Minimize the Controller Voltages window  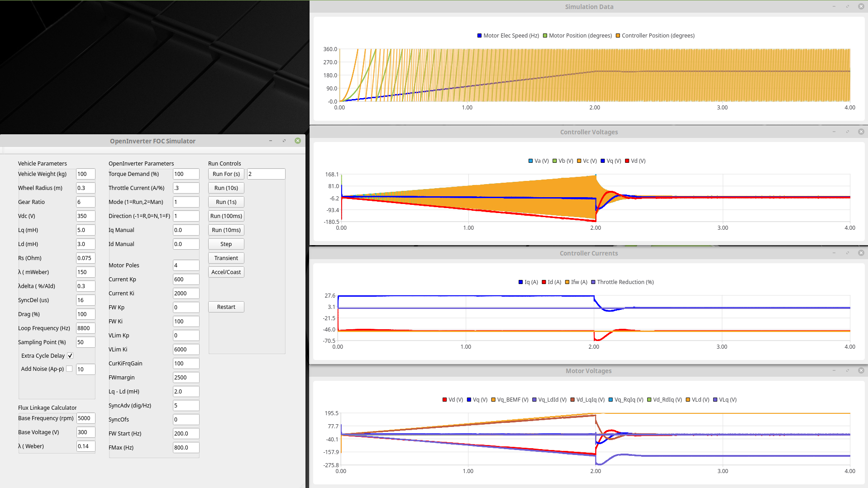(834, 132)
